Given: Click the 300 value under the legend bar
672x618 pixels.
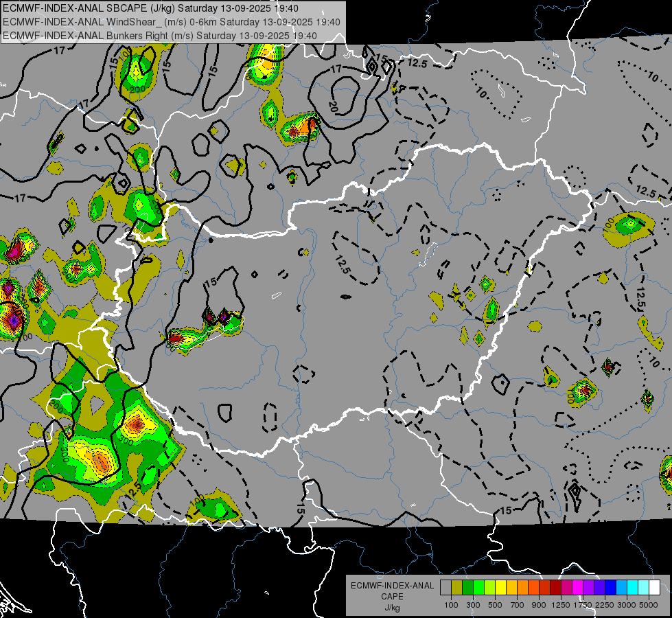Looking at the screenshot, I should click(x=473, y=605).
